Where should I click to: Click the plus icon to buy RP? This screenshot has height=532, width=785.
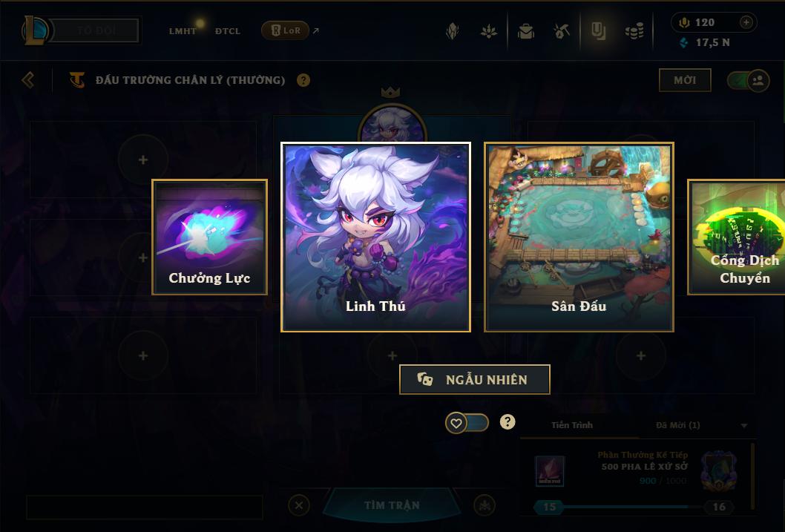[x=746, y=22]
